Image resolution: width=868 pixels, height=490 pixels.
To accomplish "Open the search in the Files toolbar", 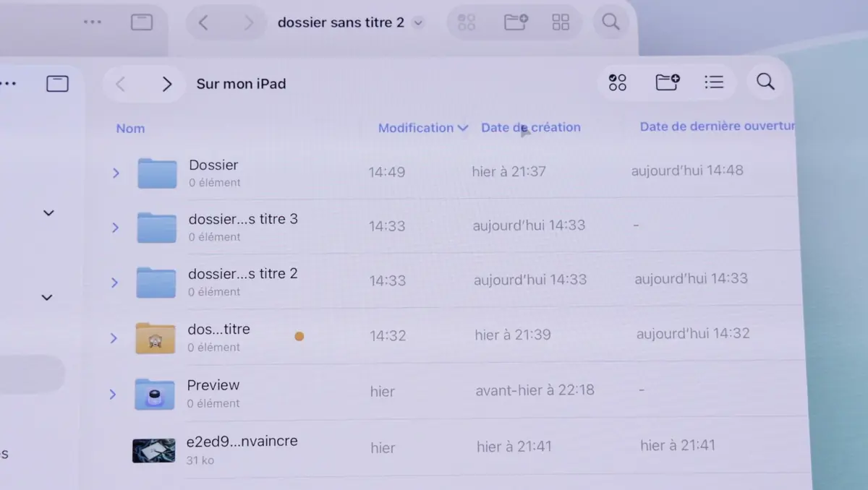I will pos(765,82).
